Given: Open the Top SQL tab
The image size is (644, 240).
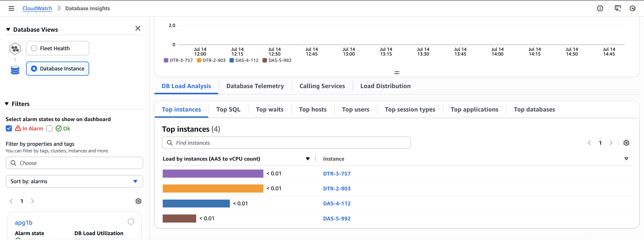Looking at the screenshot, I should click(228, 109).
